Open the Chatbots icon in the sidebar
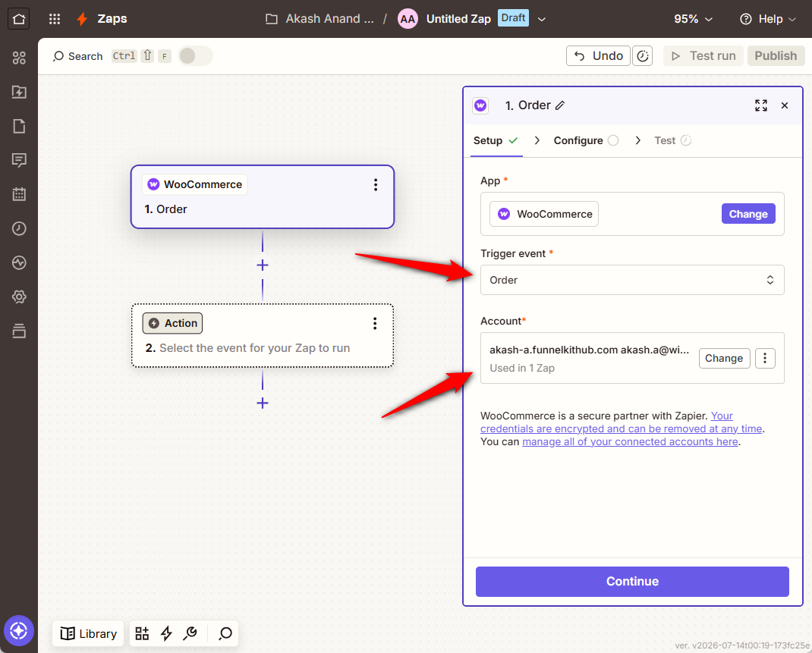Screen dimensions: 812x653 [x=19, y=160]
